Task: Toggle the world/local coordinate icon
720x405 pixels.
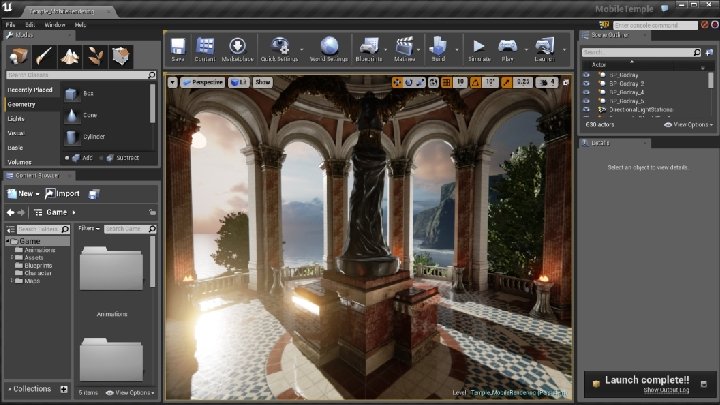Action: [433, 82]
